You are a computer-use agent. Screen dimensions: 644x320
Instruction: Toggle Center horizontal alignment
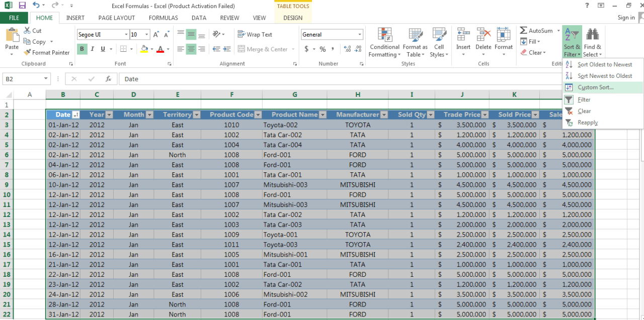coord(191,49)
